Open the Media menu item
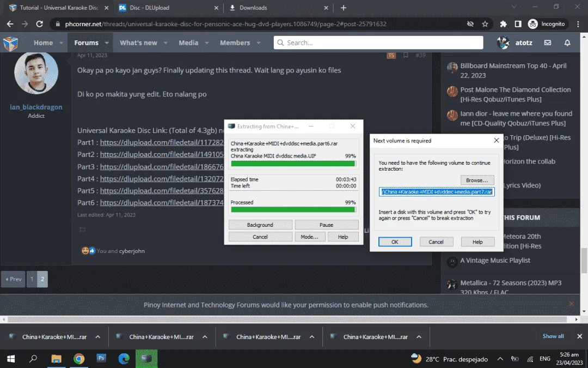This screenshot has width=588, height=368. point(188,43)
